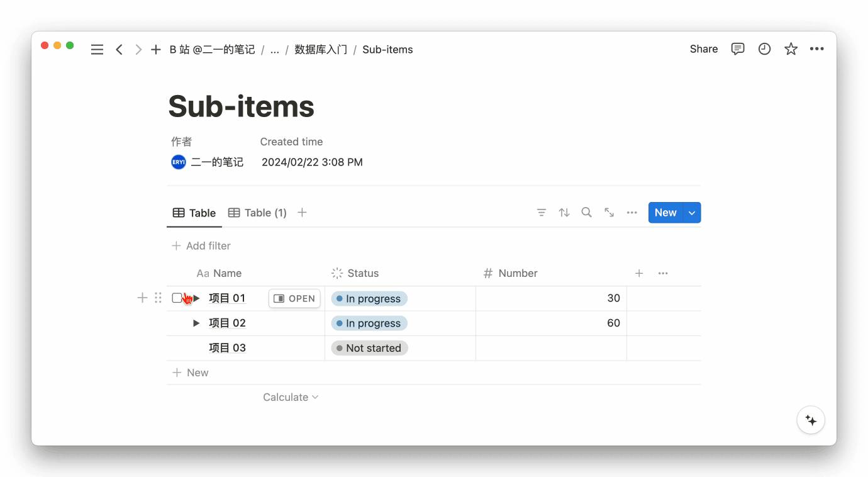
Task: Click the sort arrows icon
Action: pos(564,213)
